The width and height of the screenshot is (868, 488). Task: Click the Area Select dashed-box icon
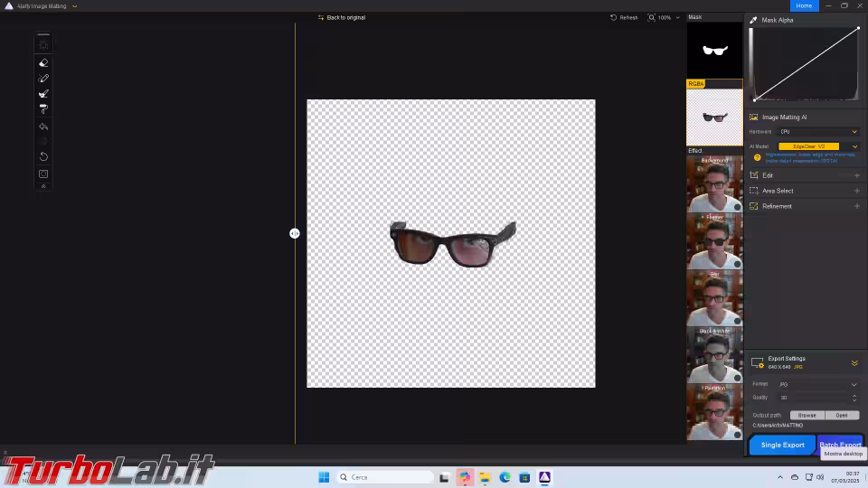point(753,191)
